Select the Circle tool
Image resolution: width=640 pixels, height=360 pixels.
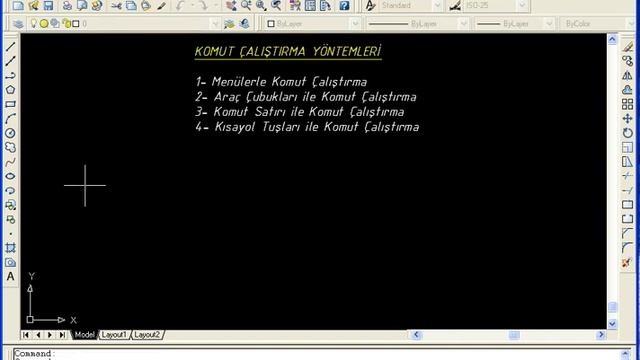click(x=11, y=133)
